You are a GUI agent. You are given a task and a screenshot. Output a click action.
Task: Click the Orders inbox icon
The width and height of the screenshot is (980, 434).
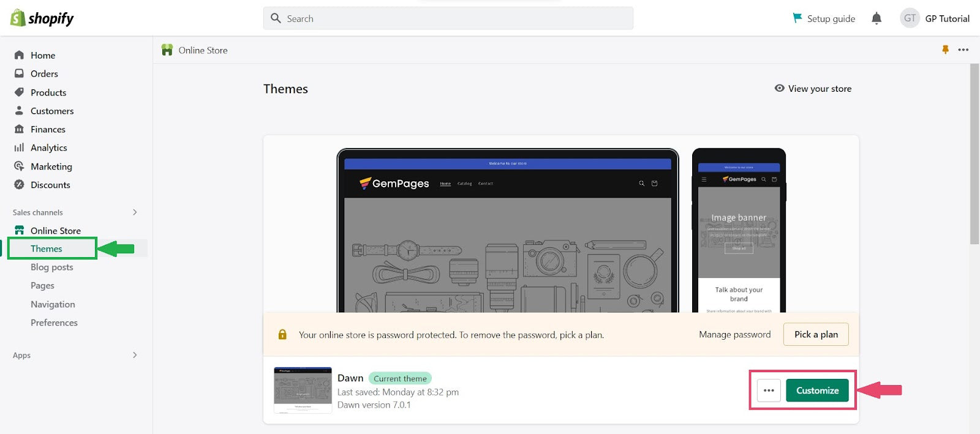(19, 73)
